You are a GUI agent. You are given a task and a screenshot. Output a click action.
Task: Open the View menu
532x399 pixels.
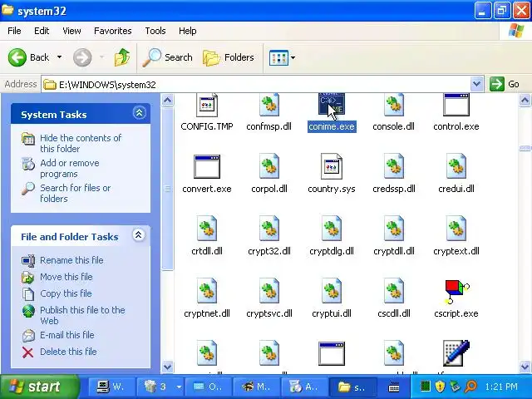pyautogui.click(x=71, y=31)
